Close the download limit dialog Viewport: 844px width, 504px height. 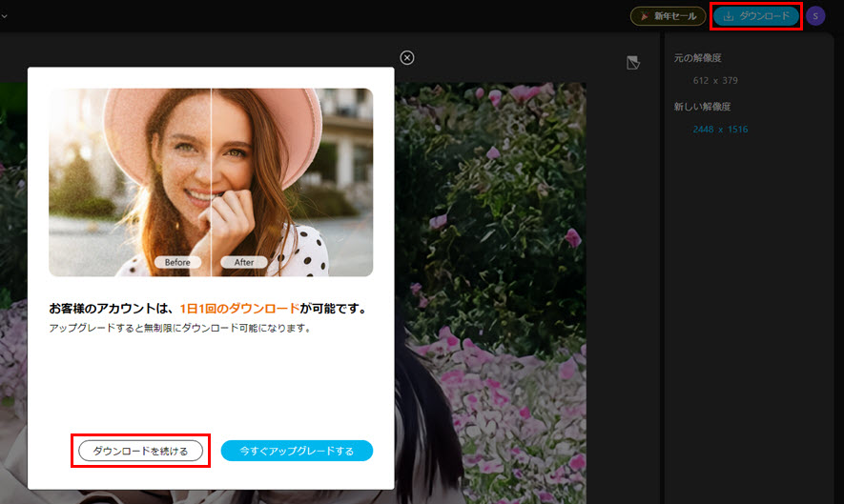point(407,57)
